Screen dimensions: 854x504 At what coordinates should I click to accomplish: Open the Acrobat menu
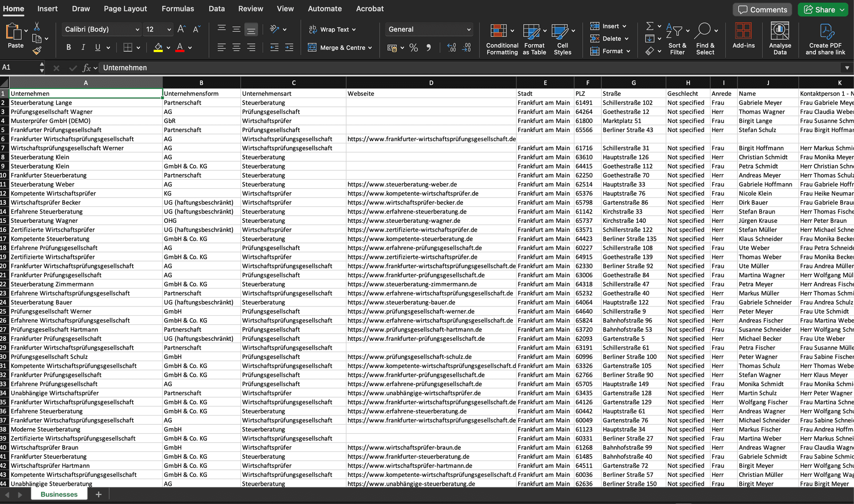[x=370, y=8]
